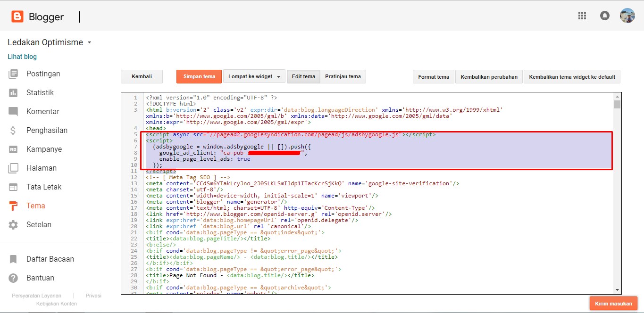Image resolution: width=644 pixels, height=313 pixels.
Task: Click the Kirim masukan feedback button
Action: tap(613, 304)
